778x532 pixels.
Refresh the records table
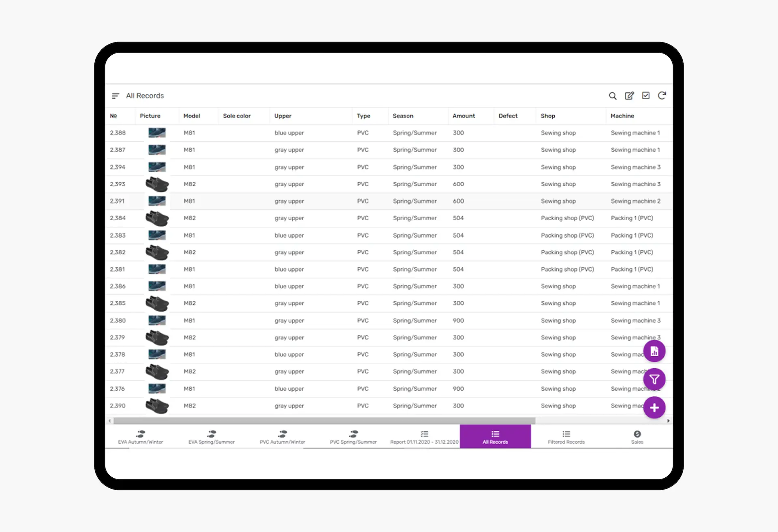pos(662,96)
